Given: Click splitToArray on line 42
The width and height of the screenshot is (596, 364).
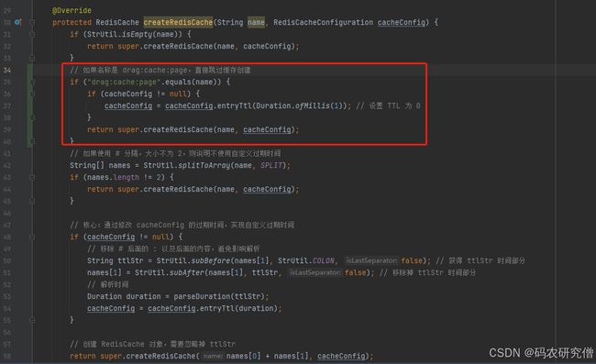Looking at the screenshot, I should 204,166.
